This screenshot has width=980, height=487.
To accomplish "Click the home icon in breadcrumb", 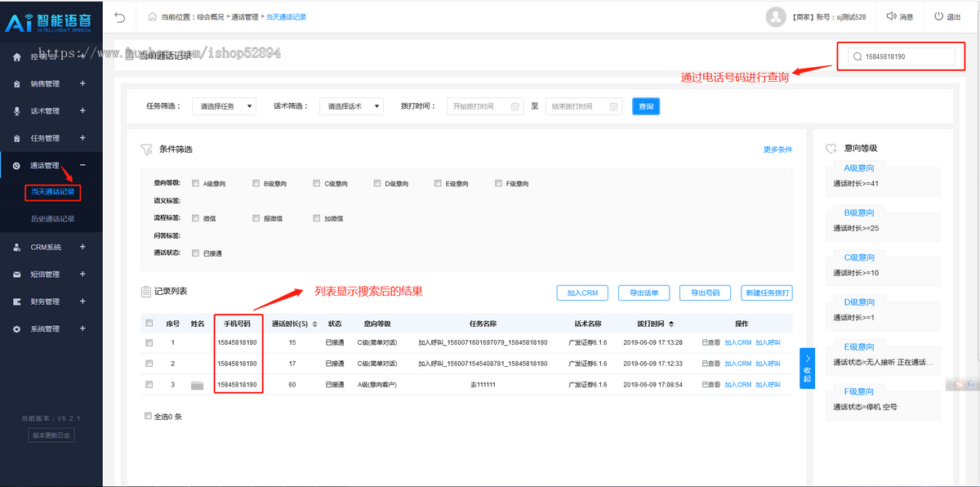I will [153, 16].
